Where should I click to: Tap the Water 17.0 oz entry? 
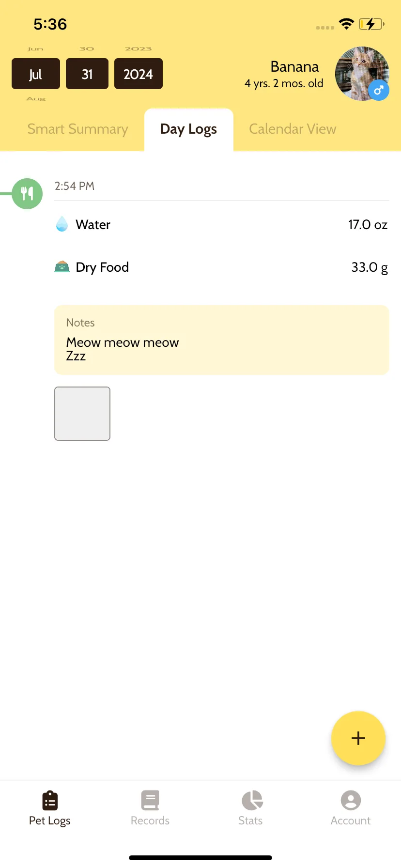pos(222,224)
